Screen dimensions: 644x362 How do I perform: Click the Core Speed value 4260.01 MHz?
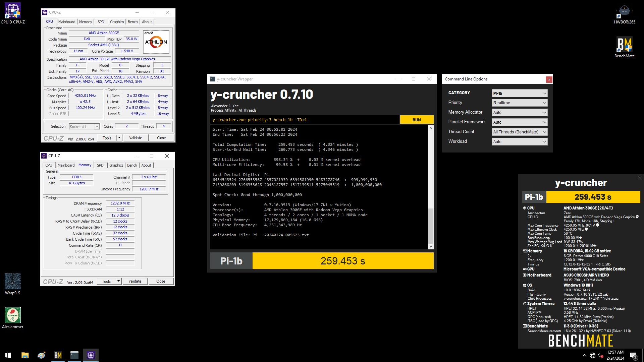pos(85,96)
